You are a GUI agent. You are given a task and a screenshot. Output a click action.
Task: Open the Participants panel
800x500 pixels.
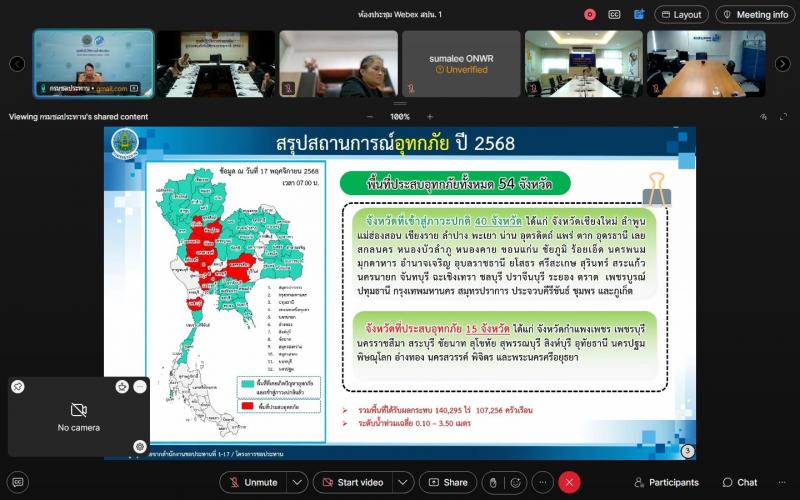click(x=666, y=482)
